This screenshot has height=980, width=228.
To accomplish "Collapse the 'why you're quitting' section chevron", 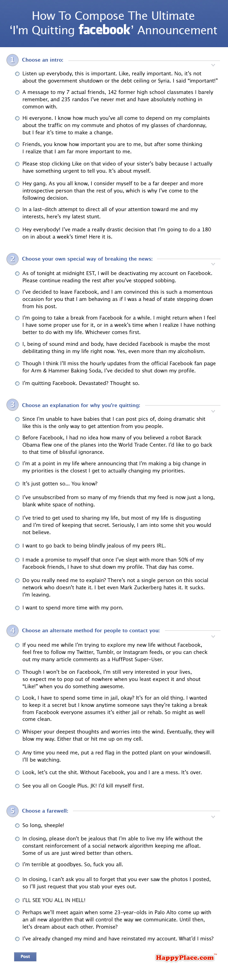I will 213,411.
